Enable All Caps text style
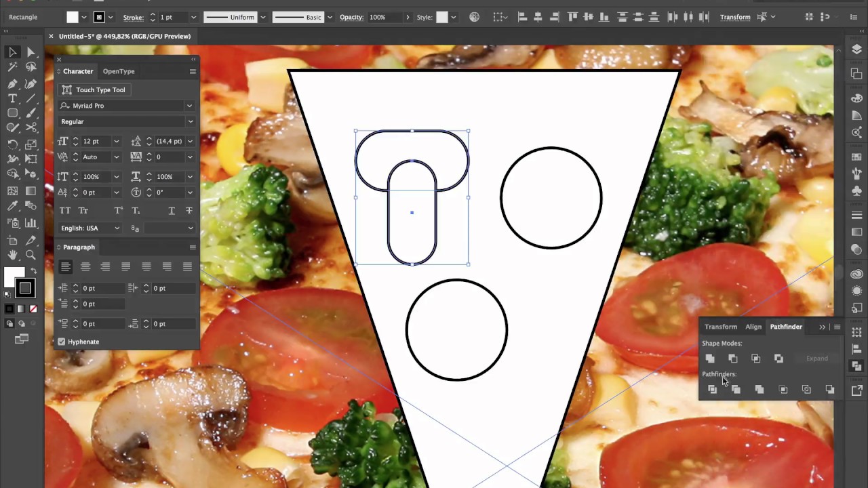 (65, 211)
